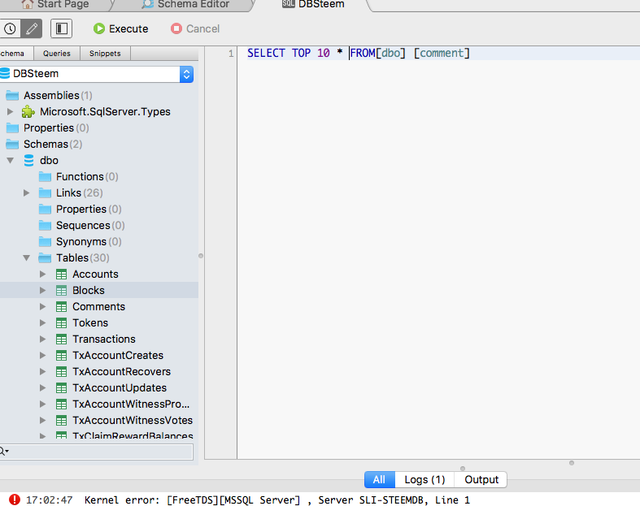Viewport: 640px width, 532px height.
Task: Click the schema search input field
Action: (96, 452)
